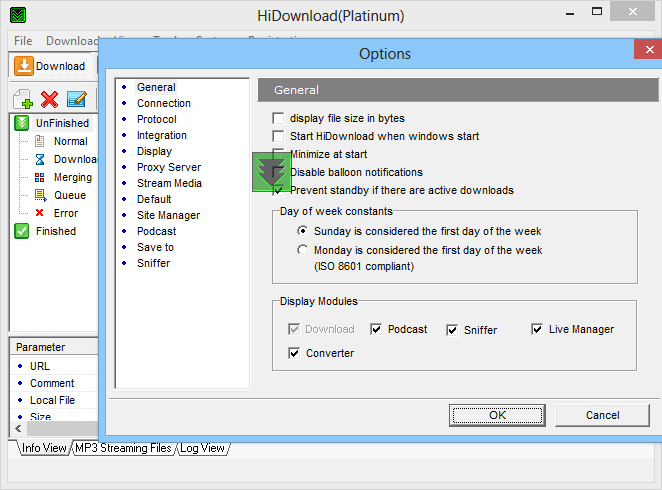Close the Options dialog with red X
This screenshot has height=490, width=662.
649,49
